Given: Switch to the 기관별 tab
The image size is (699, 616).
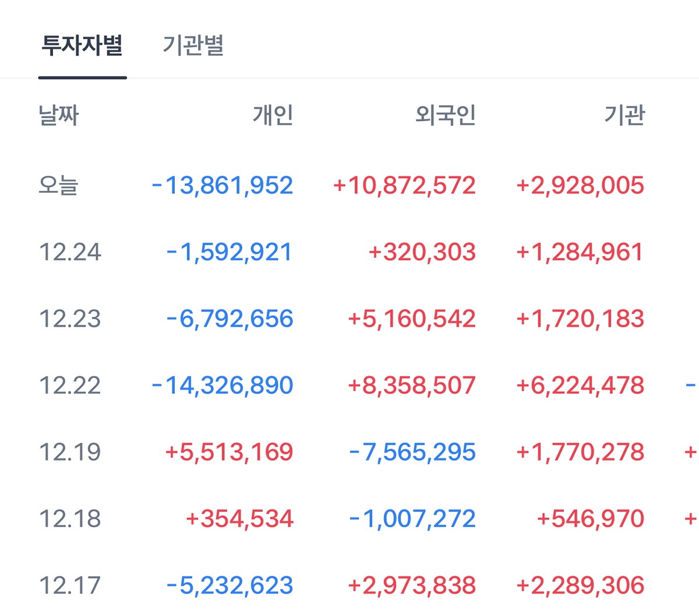Looking at the screenshot, I should (x=193, y=45).
